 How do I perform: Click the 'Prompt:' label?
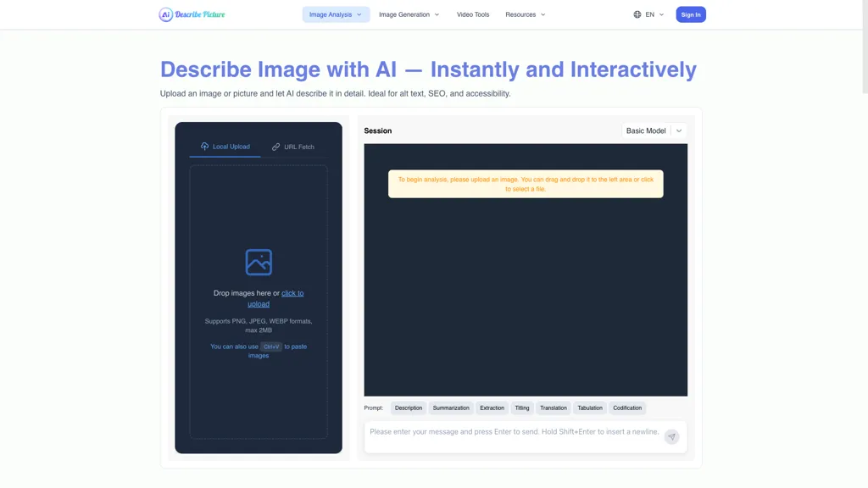374,408
